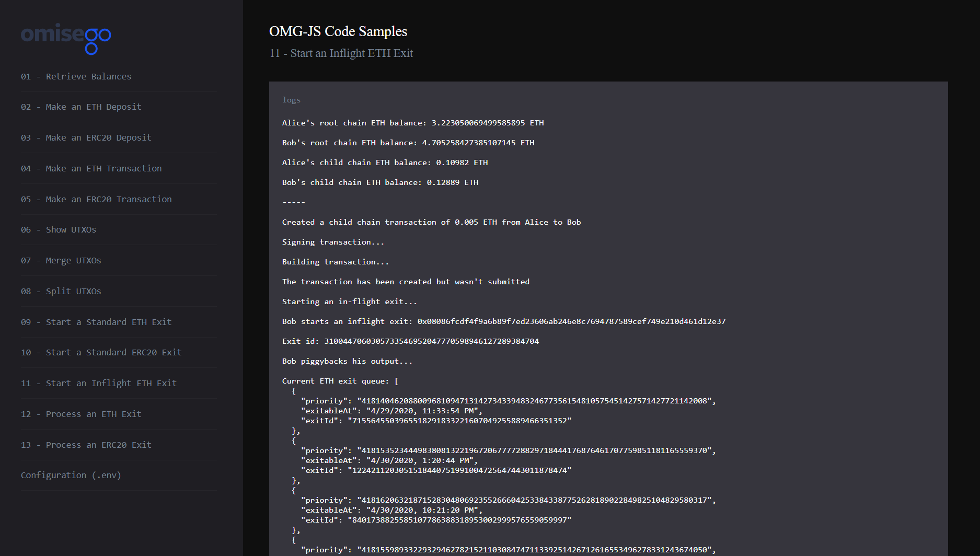Viewport: 980px width, 556px height.
Task: Click 'Current ETH exit queue: [' line
Action: (340, 381)
